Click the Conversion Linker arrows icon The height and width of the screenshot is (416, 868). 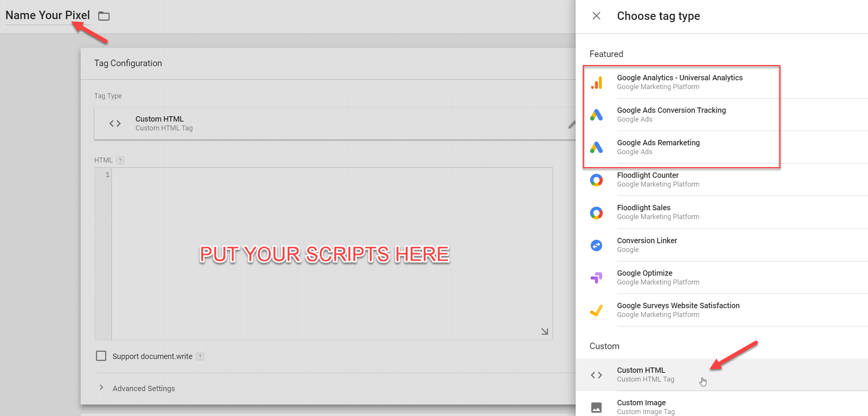coord(597,245)
